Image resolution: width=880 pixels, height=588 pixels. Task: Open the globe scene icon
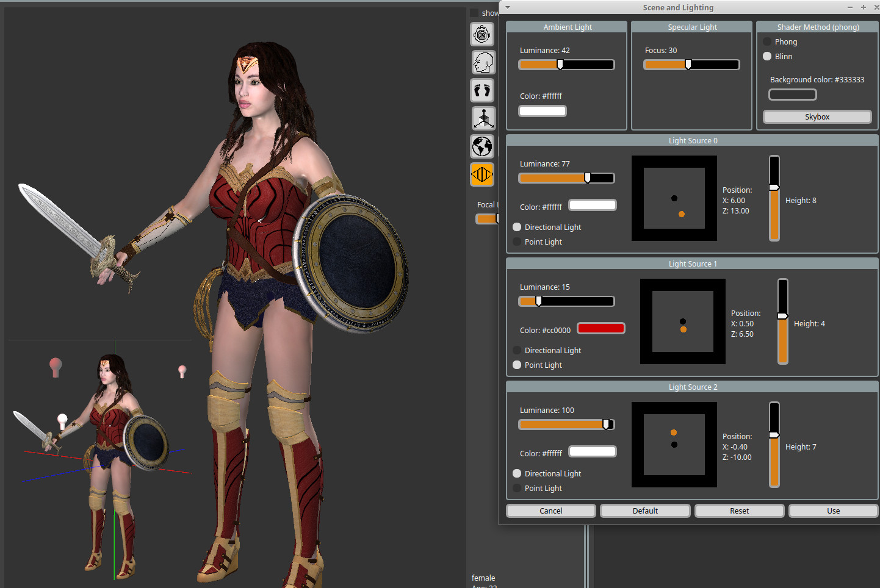pyautogui.click(x=482, y=146)
